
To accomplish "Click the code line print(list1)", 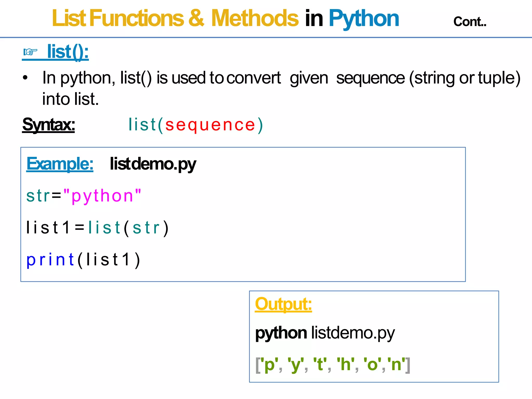I will [83, 260].
